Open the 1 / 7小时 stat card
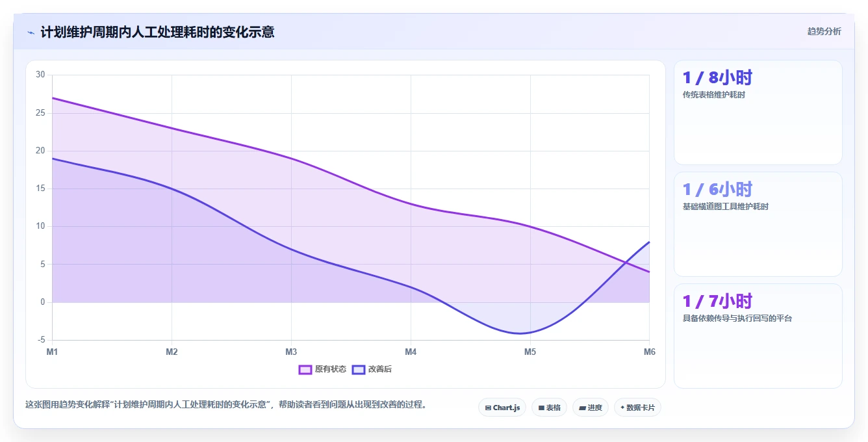Image resolution: width=868 pixels, height=442 pixels. [x=758, y=336]
